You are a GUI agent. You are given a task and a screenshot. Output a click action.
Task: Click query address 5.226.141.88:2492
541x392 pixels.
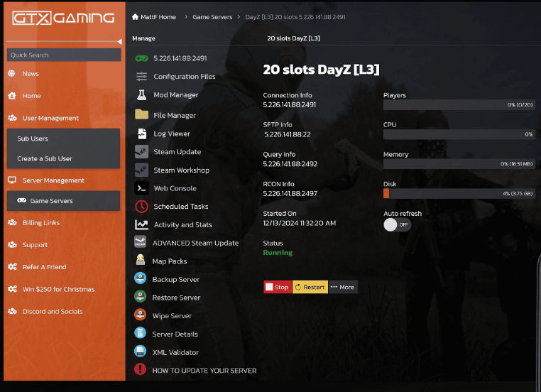point(290,164)
